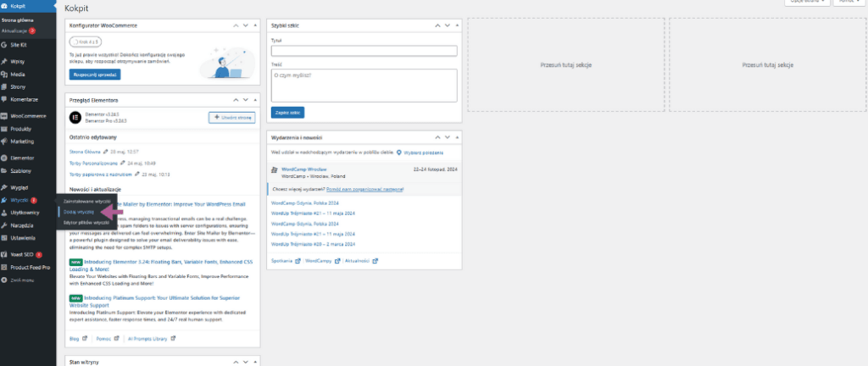
Task: Click the Zwiń menu collapse arrow icon
Action: [4, 280]
